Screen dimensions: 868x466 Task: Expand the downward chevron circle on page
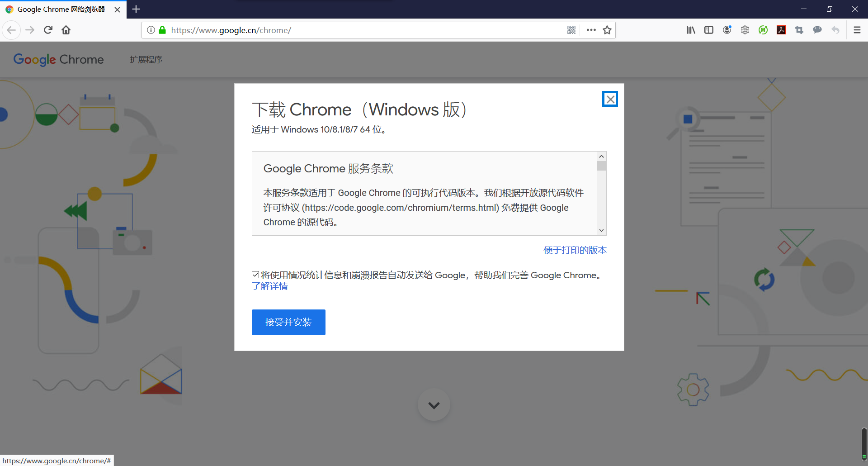(434, 404)
